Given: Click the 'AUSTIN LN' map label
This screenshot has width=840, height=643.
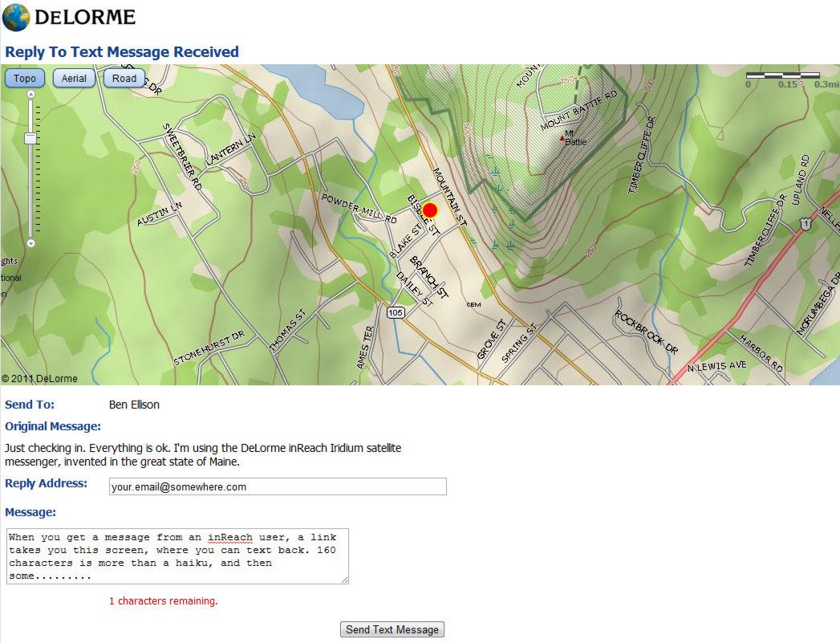Looking at the screenshot, I should coord(160,214).
